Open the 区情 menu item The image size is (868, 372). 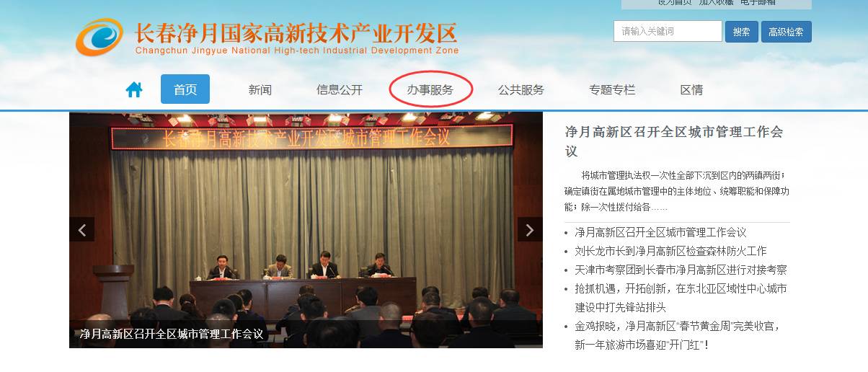pyautogui.click(x=691, y=90)
